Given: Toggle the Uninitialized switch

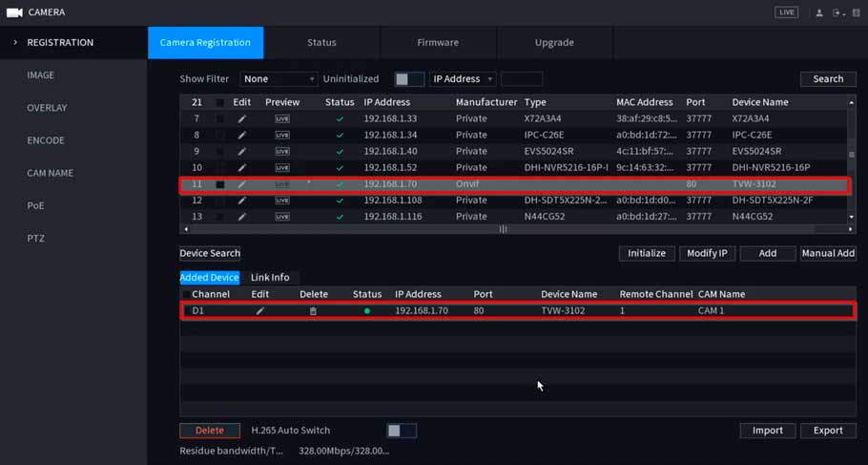Looking at the screenshot, I should click(408, 79).
